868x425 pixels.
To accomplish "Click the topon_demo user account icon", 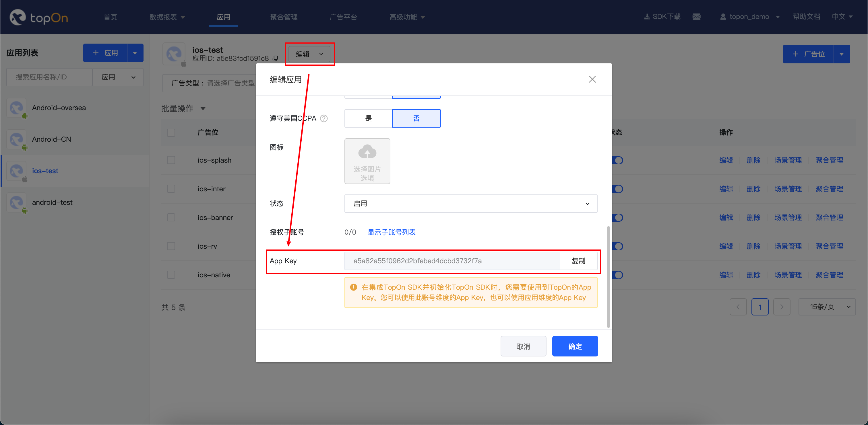I will [723, 17].
